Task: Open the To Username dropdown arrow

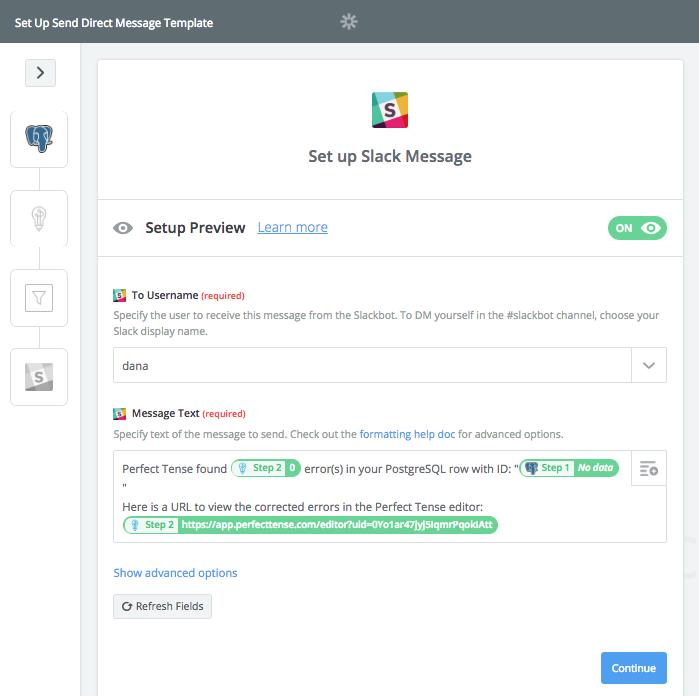Action: click(x=649, y=365)
